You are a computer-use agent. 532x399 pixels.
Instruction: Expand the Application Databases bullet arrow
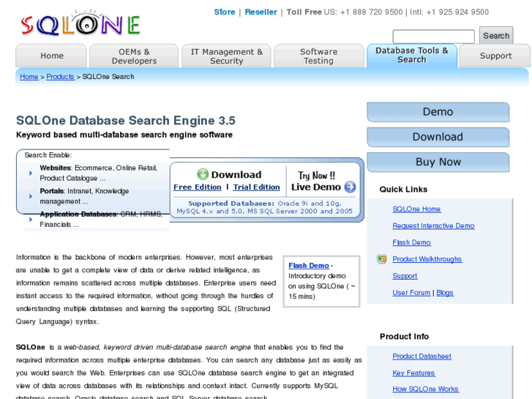pos(31,220)
